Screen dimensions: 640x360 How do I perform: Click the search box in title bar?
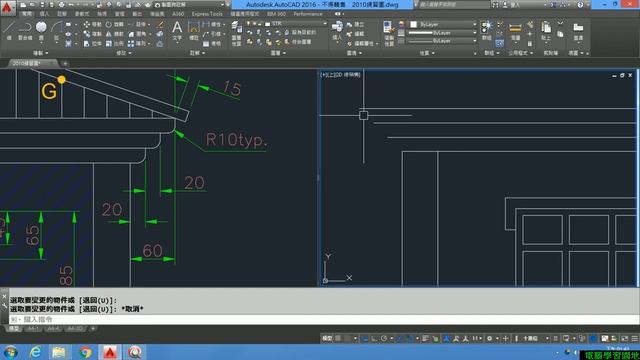click(x=453, y=5)
